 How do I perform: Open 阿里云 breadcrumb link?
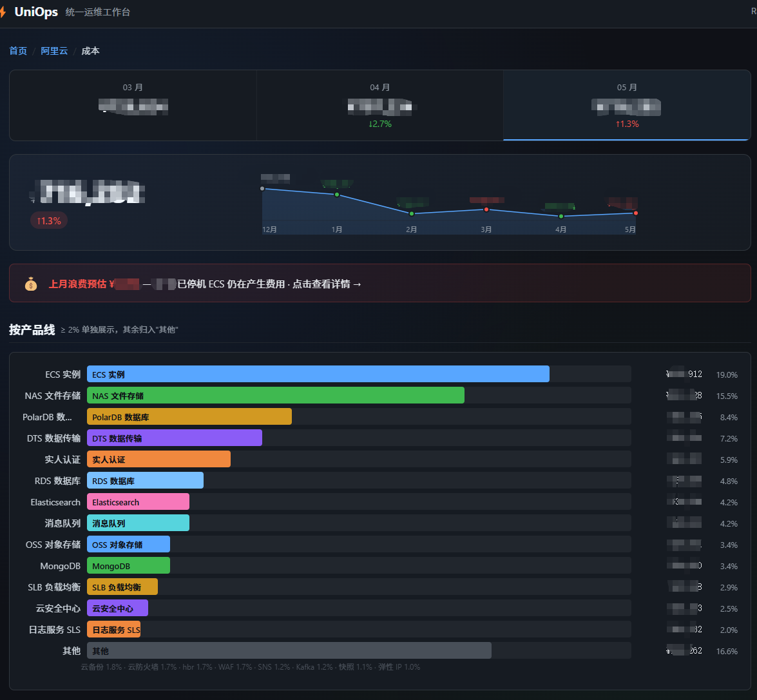click(54, 51)
